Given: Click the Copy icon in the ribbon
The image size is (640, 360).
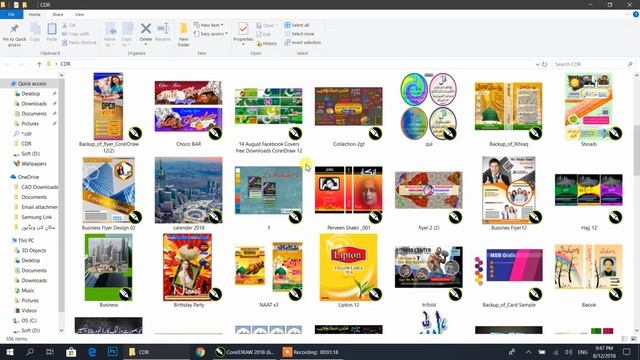Looking at the screenshot, I should [x=35, y=29].
